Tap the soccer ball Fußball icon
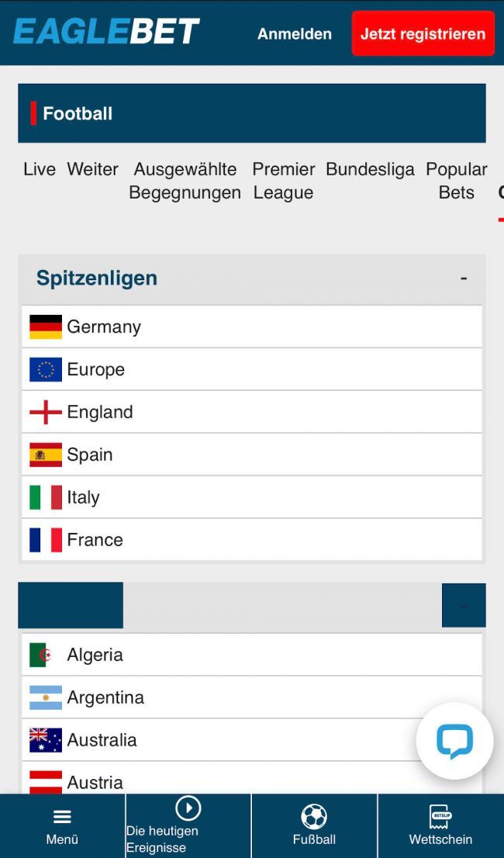Viewport: 504px width, 858px height. tap(314, 816)
